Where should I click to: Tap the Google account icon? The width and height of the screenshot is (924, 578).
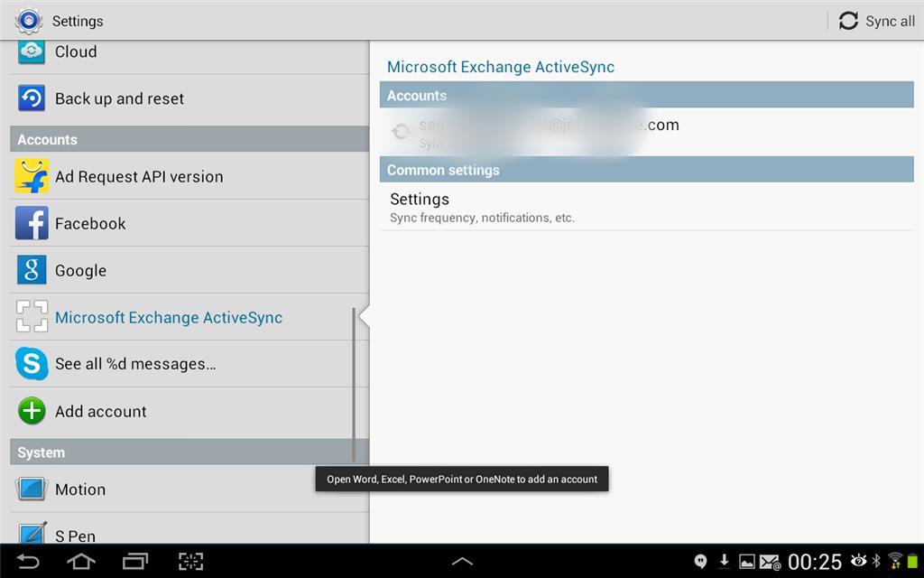(32, 270)
